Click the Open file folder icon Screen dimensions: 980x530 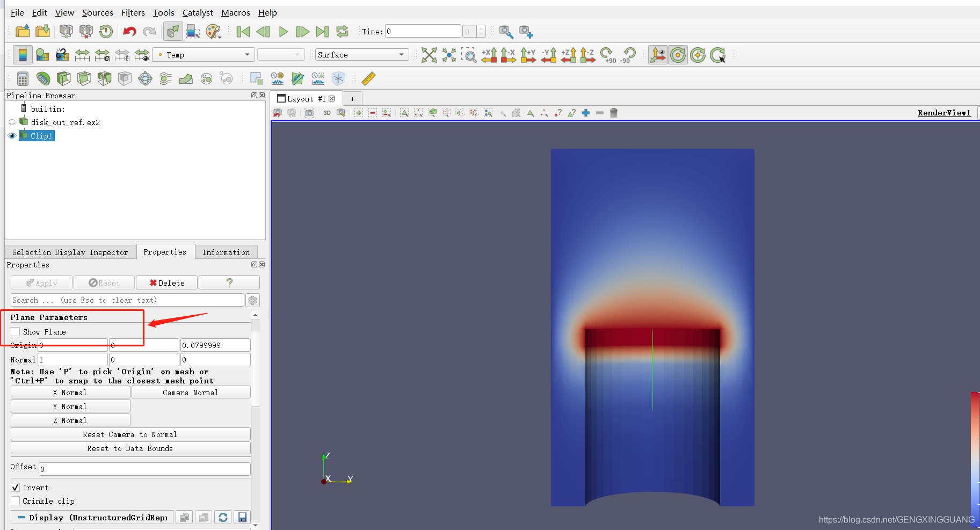click(x=23, y=32)
